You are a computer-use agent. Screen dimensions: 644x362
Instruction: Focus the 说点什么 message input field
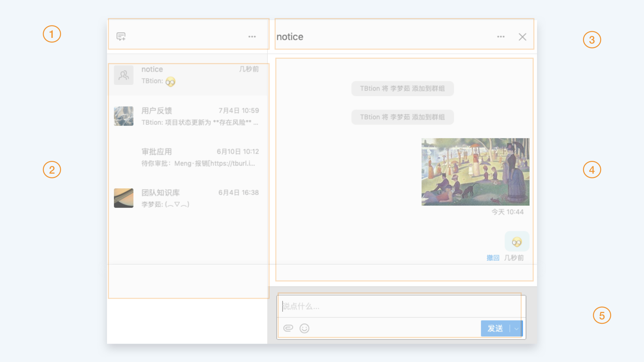(x=401, y=306)
